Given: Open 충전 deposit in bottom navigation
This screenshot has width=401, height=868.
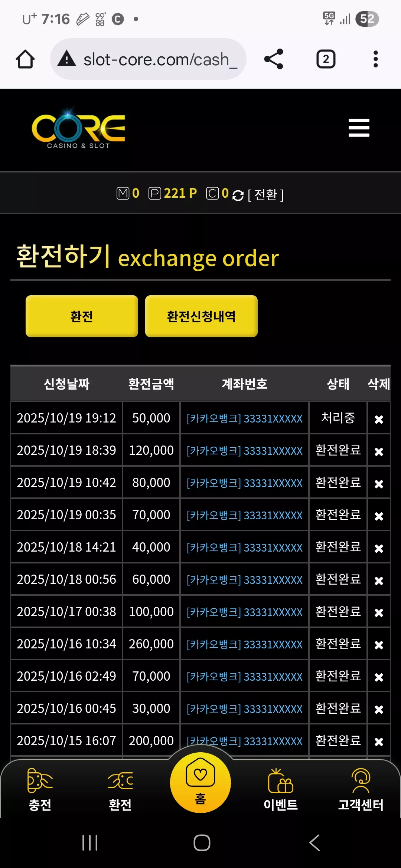Looking at the screenshot, I should pyautogui.click(x=40, y=789).
